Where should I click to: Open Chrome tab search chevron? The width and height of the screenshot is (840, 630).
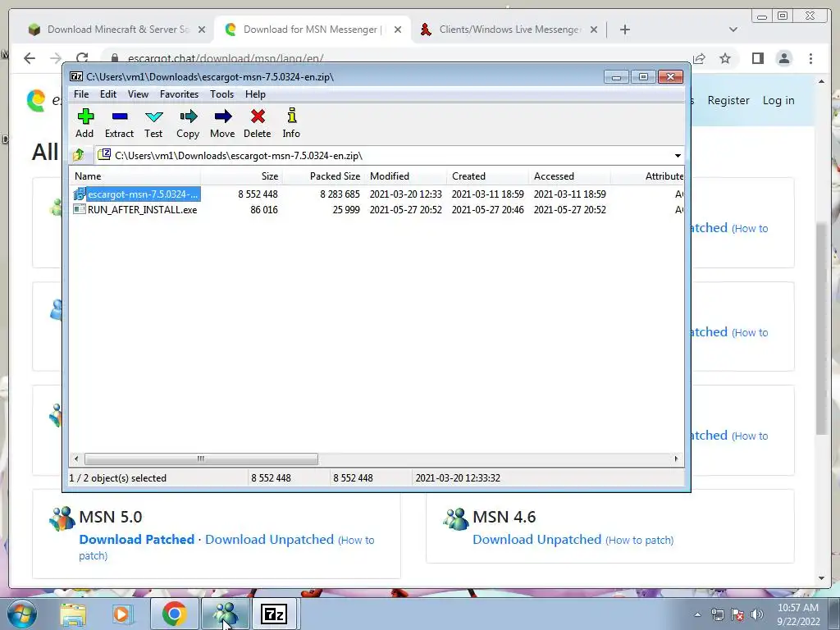point(733,30)
